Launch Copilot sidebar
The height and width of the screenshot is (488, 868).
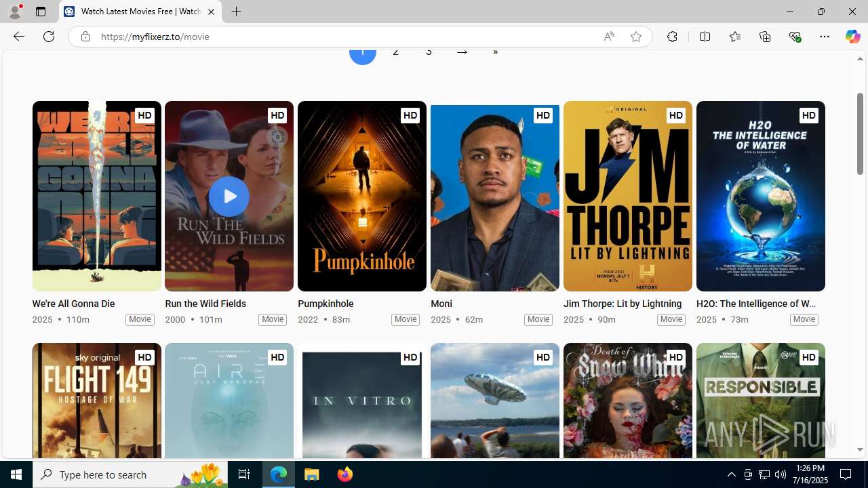pos(852,37)
